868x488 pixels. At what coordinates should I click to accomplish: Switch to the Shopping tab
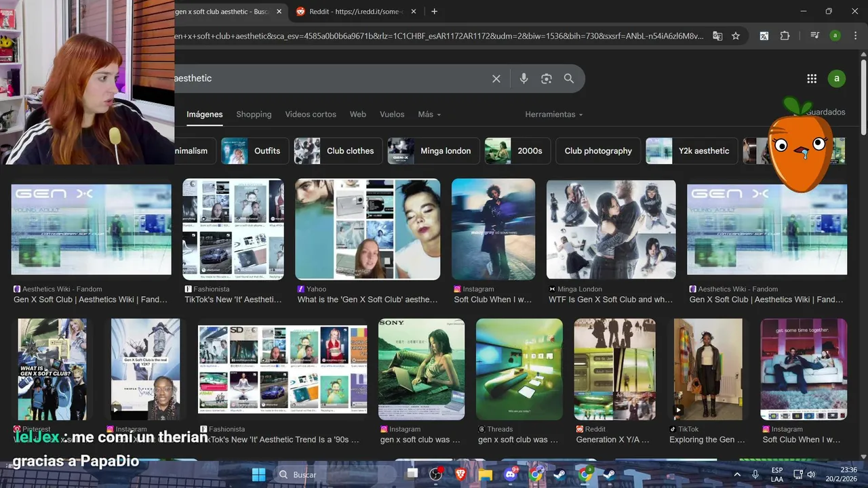tap(254, 115)
